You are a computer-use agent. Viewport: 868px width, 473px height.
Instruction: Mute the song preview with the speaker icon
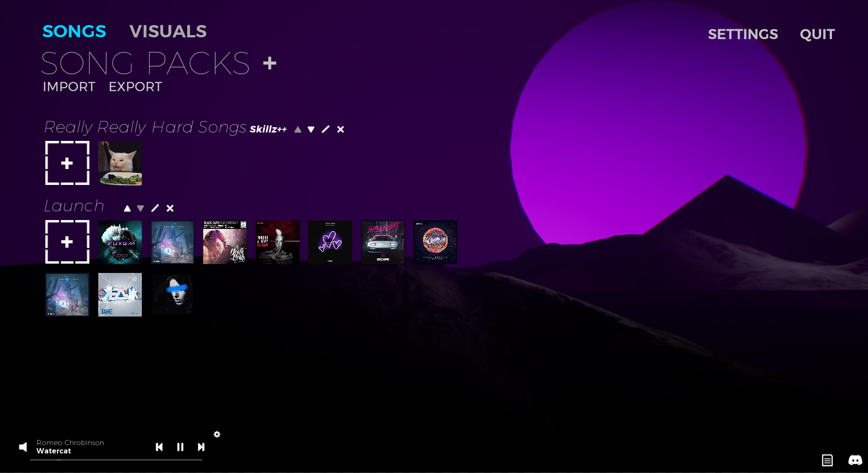[23, 447]
